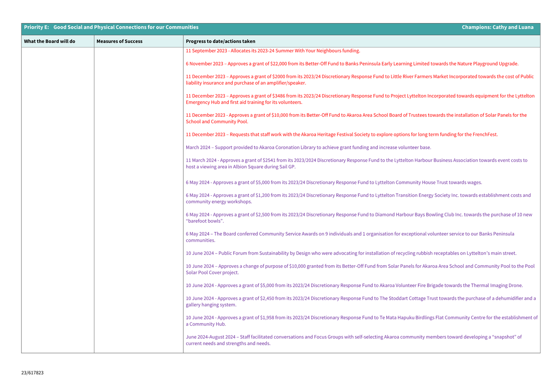Click the Project Lyttelton $3486 grant entry
The image size is (555, 392).
(359, 99)
